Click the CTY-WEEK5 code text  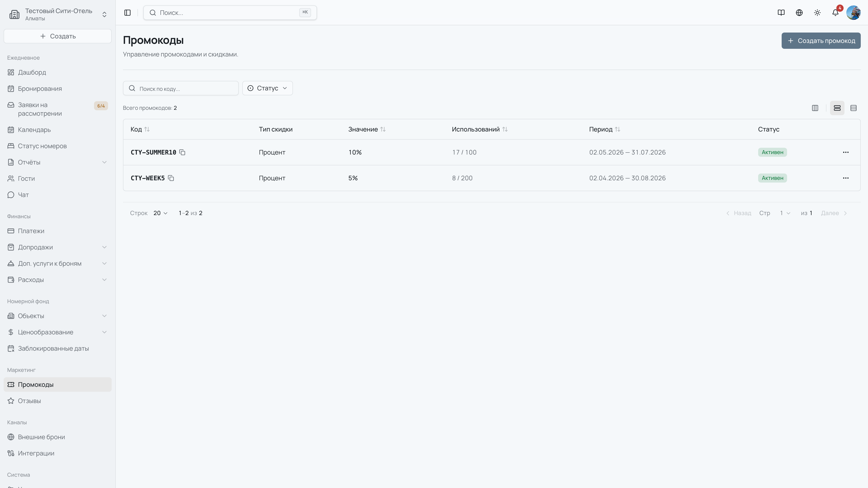[148, 178]
